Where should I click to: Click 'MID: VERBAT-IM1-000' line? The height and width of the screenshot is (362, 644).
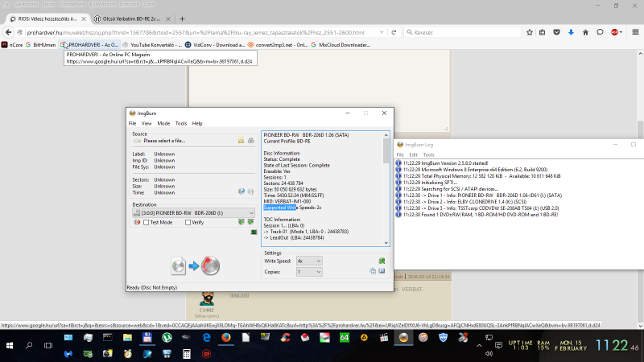[x=287, y=201]
